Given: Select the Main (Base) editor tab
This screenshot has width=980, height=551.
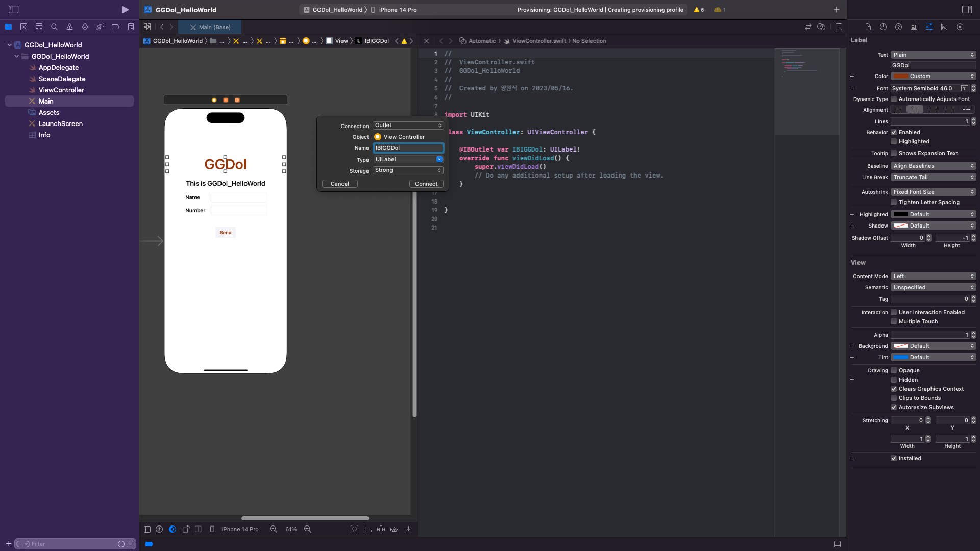Looking at the screenshot, I should (x=210, y=27).
